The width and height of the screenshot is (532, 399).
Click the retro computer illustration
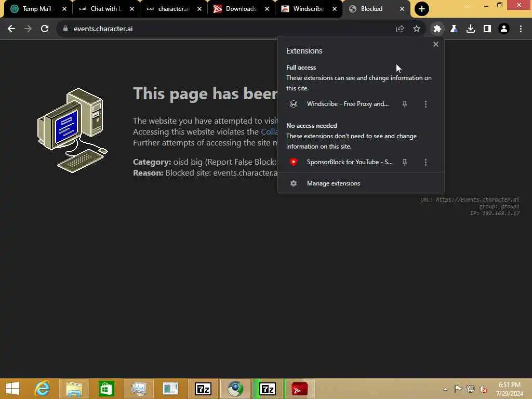click(x=73, y=130)
